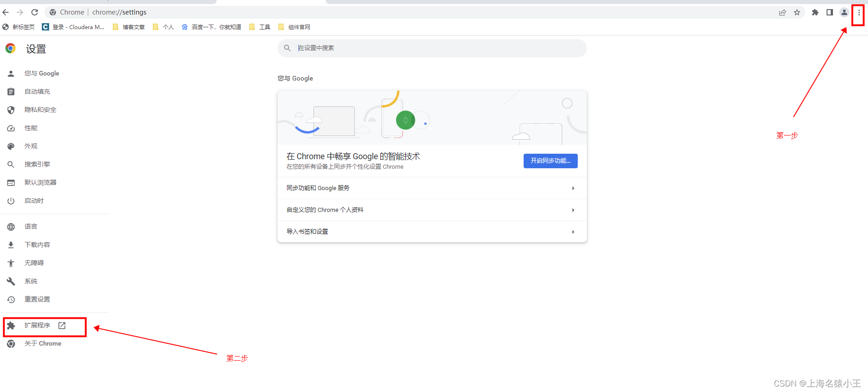The width and height of the screenshot is (868, 392).
Task: Open 搜索引擎 settings section
Action: click(x=37, y=164)
